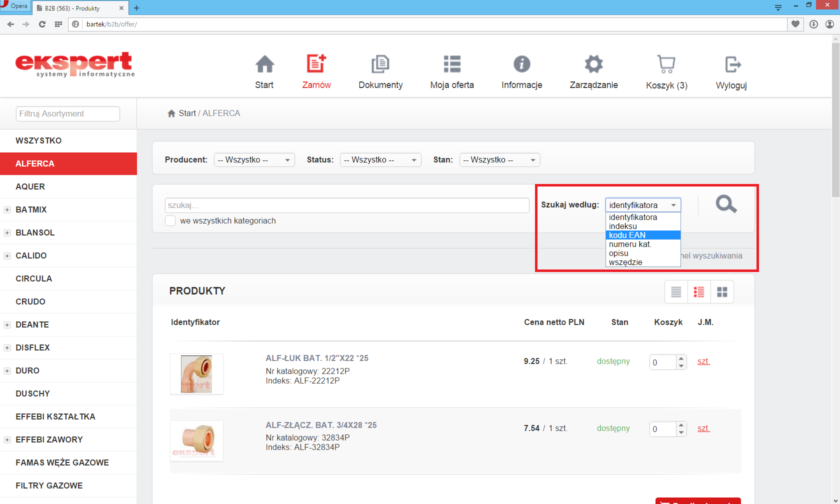Select 'kodu EAN' search option
Viewport: 840px width, 504px height.
tap(643, 235)
